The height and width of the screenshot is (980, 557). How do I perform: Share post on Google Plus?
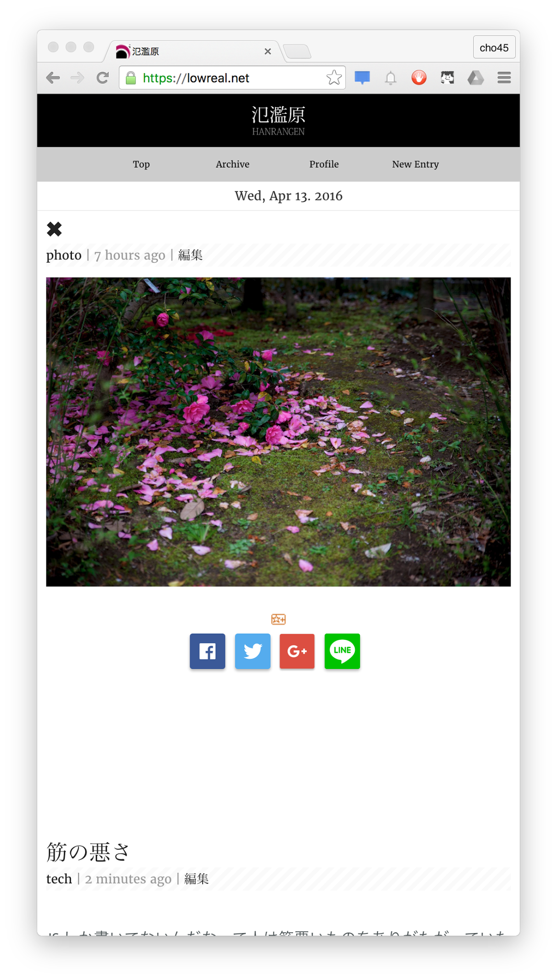(297, 651)
